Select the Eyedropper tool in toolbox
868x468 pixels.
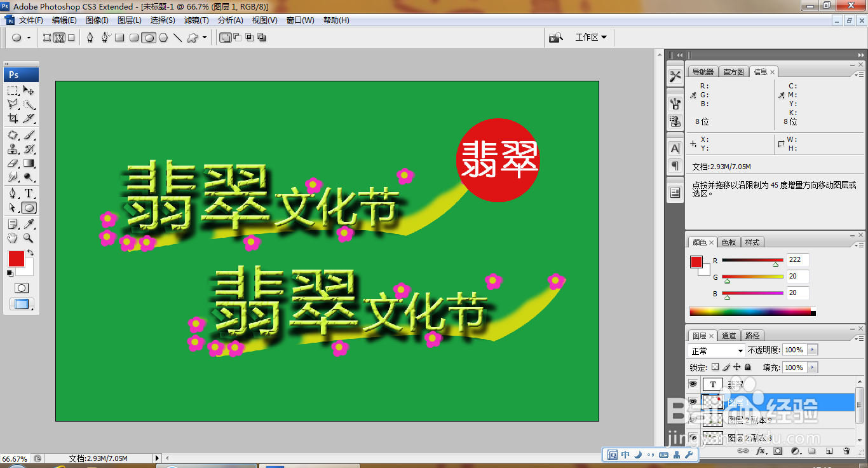tap(29, 224)
